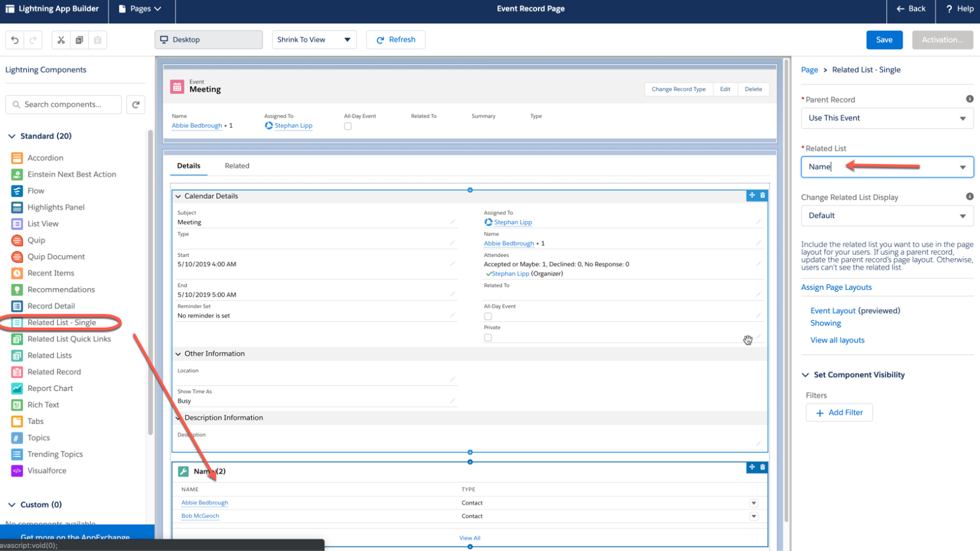This screenshot has width=980, height=551.
Task: Collapse the Other Information section
Action: [x=178, y=353]
